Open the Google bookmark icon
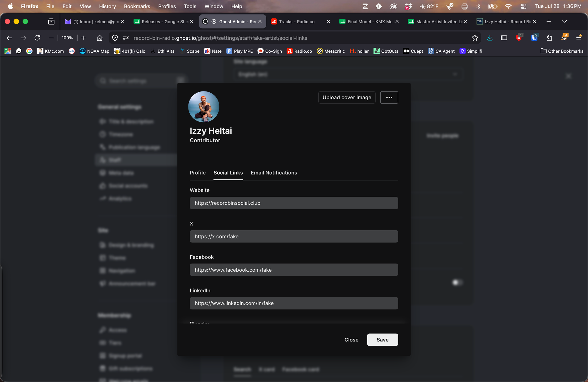Viewport: 588px width, 382px height. [29, 51]
